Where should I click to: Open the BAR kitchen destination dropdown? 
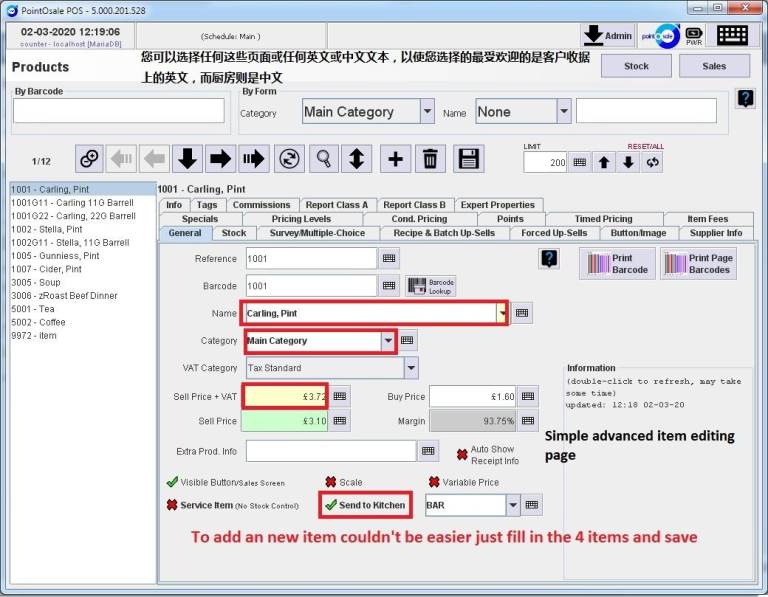coord(513,505)
